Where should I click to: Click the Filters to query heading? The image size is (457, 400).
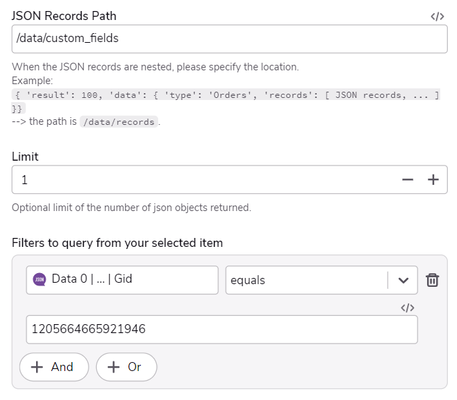coord(117,243)
